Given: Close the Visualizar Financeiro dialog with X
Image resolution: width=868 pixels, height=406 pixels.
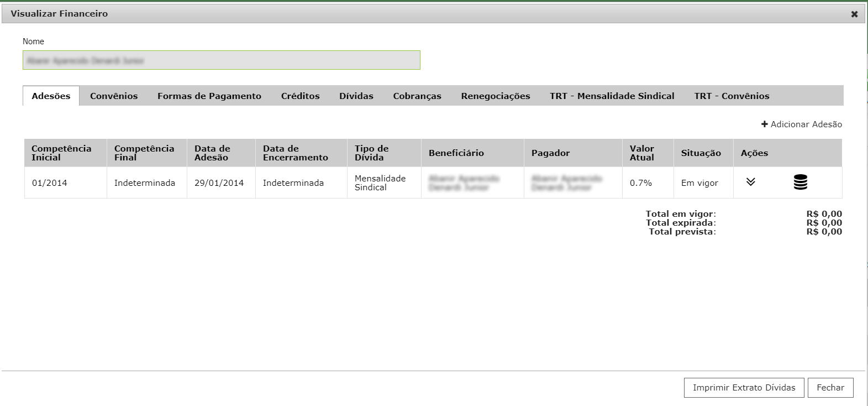Looking at the screenshot, I should (x=854, y=14).
